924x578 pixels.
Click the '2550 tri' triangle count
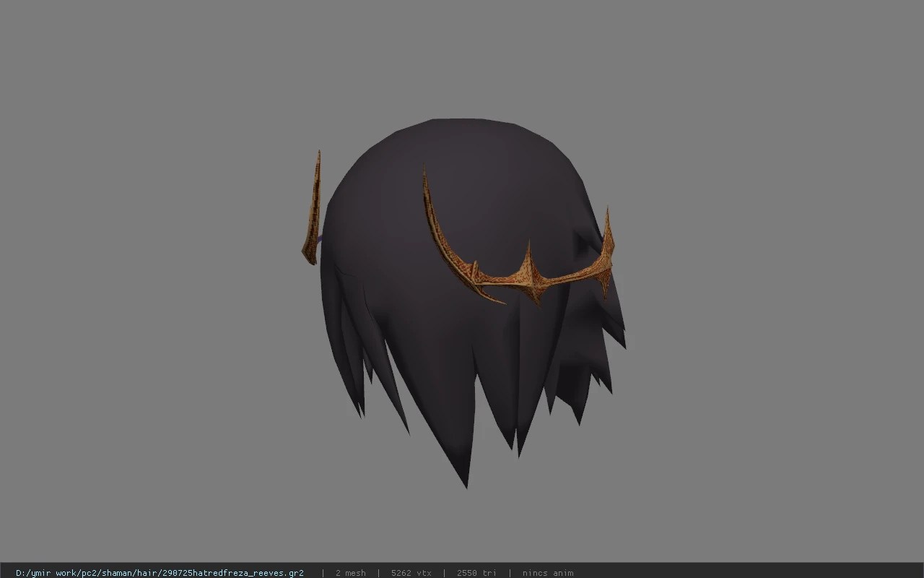(x=476, y=573)
